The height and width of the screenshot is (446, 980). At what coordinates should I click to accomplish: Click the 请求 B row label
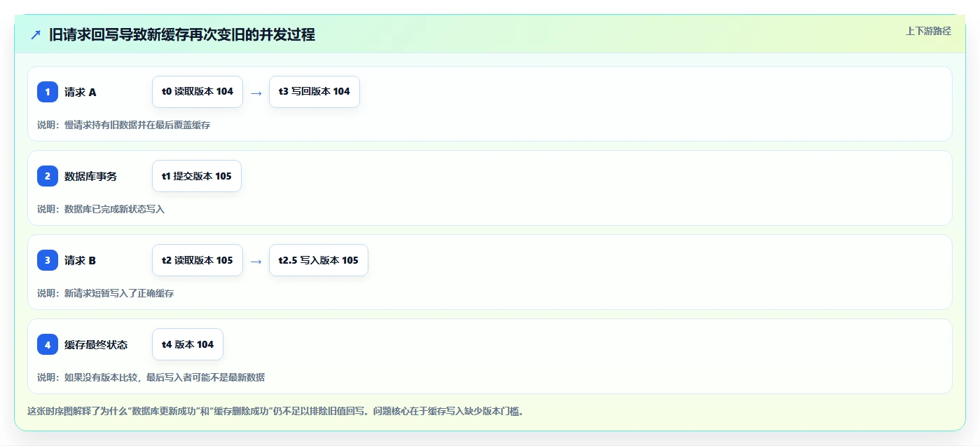coord(81,260)
